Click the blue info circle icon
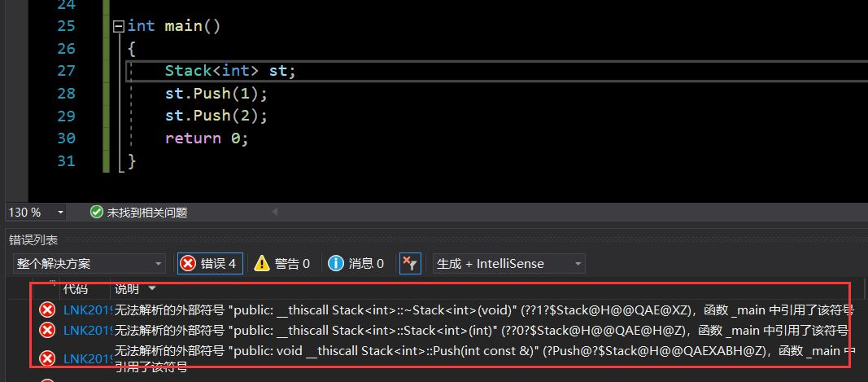 (335, 264)
